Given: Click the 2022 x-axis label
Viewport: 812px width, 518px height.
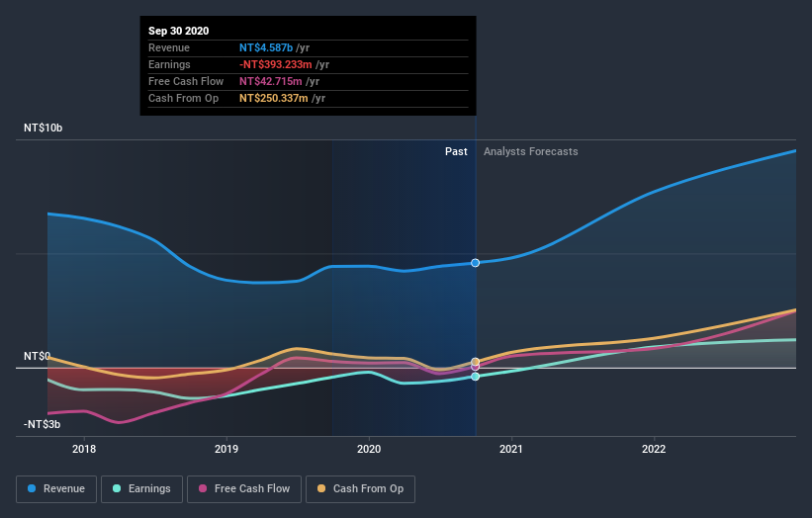Looking at the screenshot, I should [654, 449].
